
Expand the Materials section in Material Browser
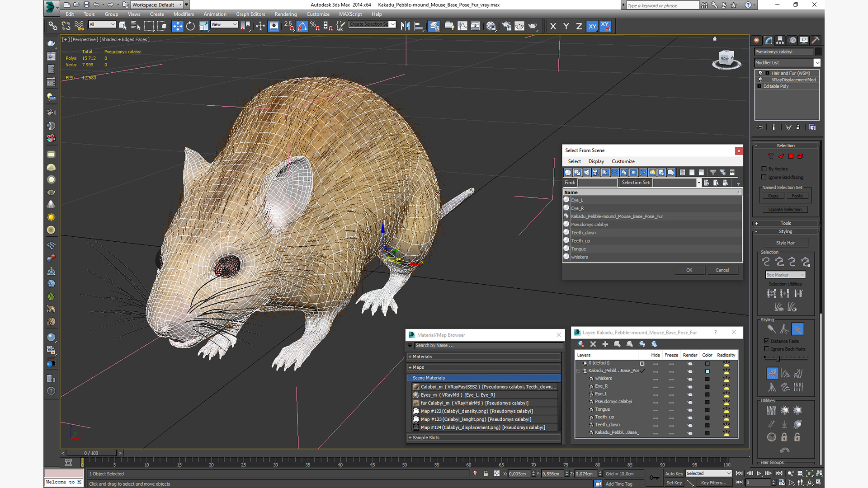422,357
